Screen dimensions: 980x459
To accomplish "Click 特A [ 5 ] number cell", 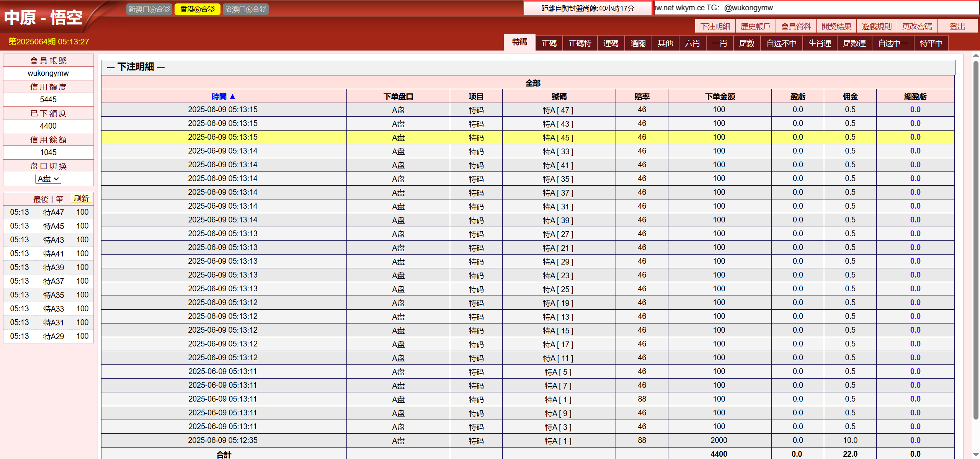I will pyautogui.click(x=559, y=372).
